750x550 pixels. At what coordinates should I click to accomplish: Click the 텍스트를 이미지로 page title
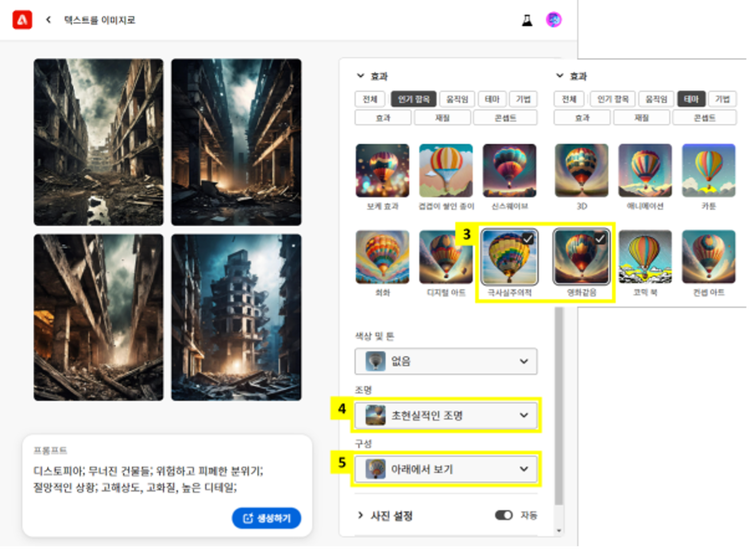[x=99, y=20]
